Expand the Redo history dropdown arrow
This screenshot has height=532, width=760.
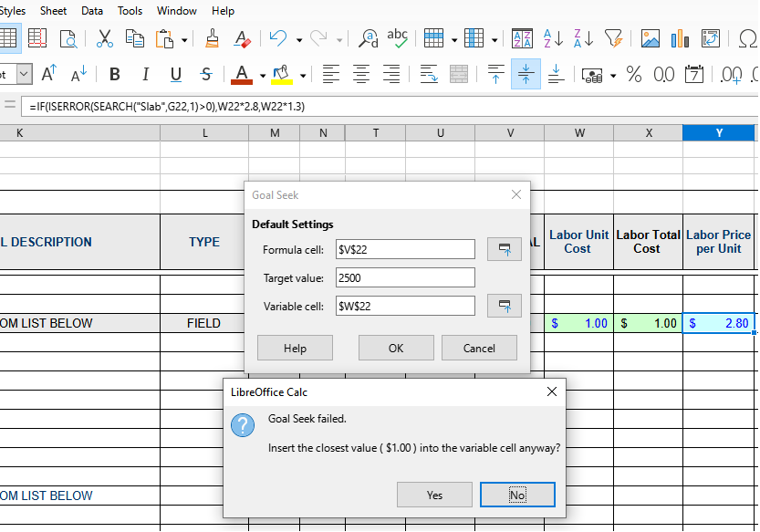pos(339,40)
